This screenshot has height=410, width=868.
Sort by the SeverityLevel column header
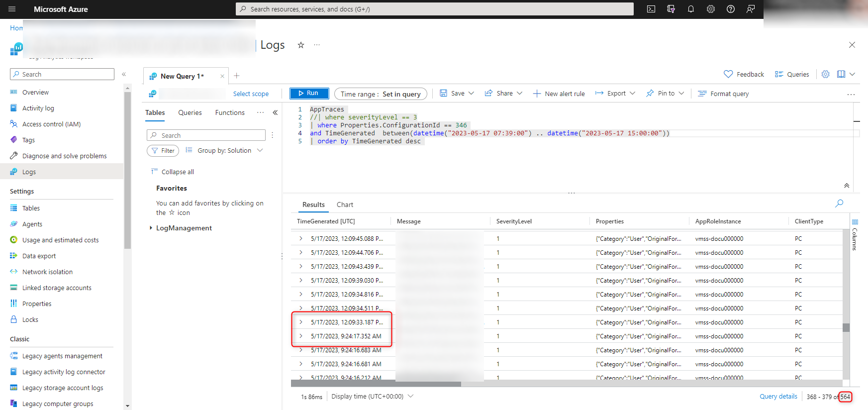(x=514, y=221)
